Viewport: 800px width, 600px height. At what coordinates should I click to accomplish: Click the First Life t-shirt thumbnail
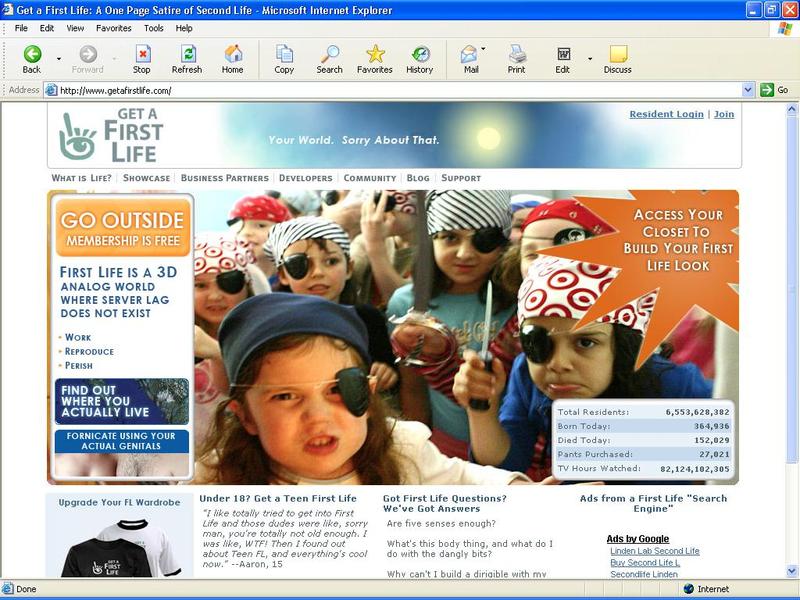[121, 548]
